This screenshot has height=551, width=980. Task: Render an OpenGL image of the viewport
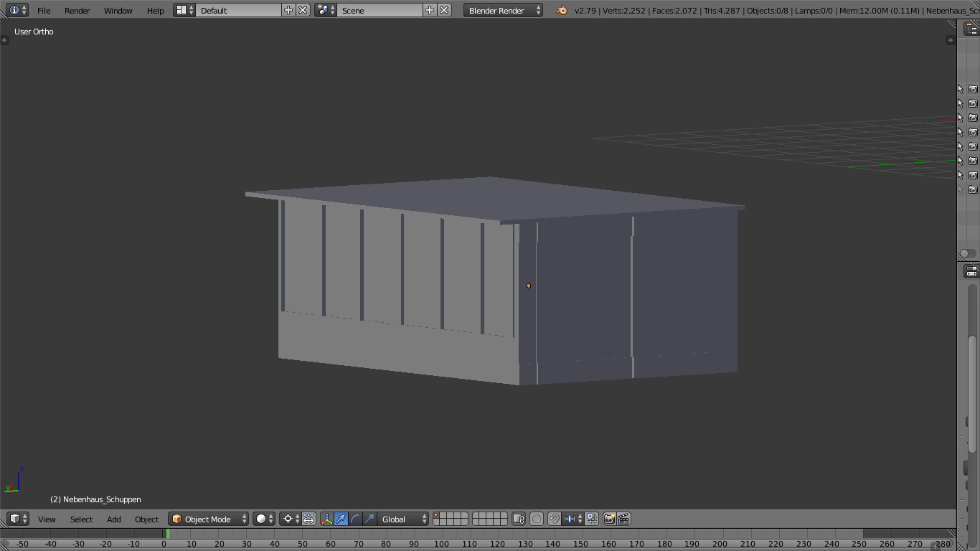(x=609, y=519)
